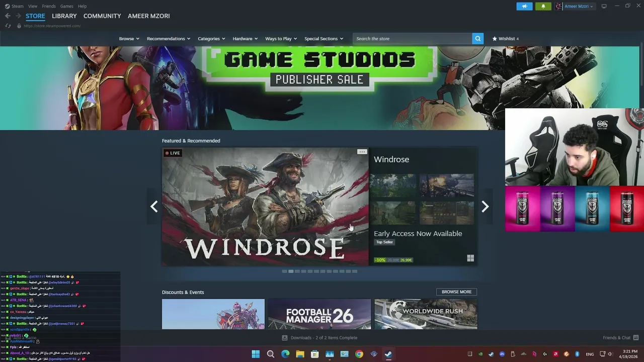Open the AMEER MZORI profile tab
The image size is (644, 362).
(x=149, y=16)
